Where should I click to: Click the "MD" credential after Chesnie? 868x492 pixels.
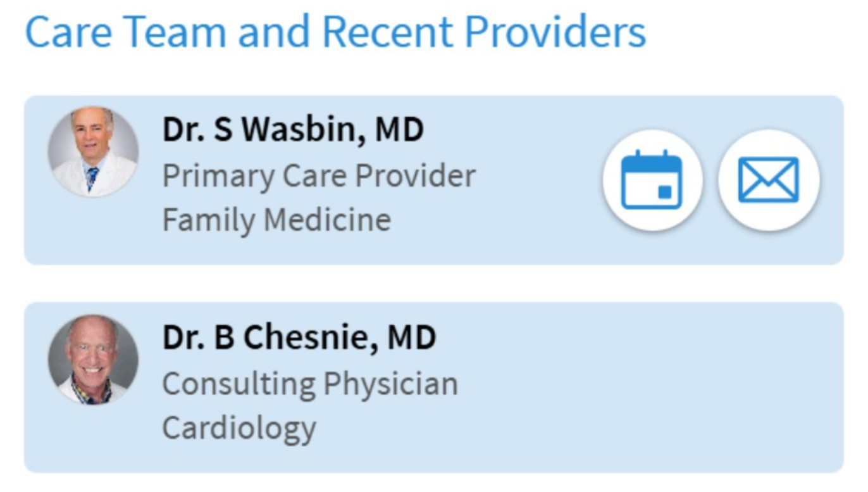coord(411,337)
